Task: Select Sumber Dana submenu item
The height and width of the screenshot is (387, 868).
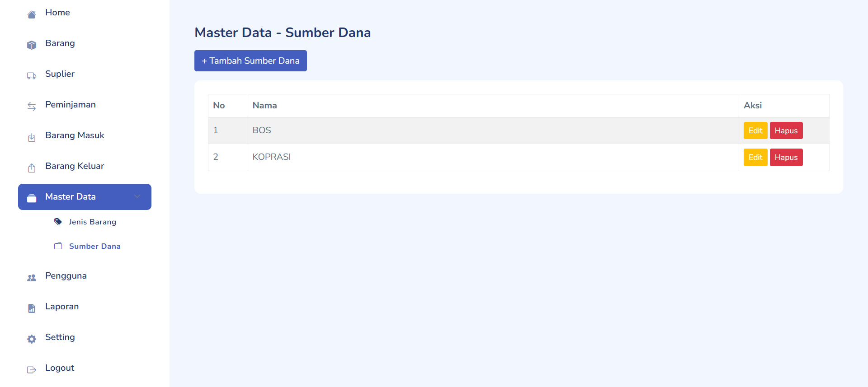Action: [94, 246]
